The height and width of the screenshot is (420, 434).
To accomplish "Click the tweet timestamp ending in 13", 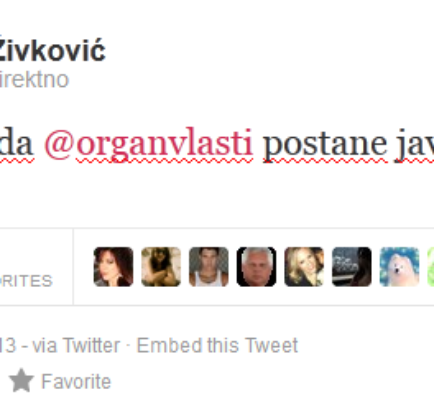I will [x=8, y=345].
